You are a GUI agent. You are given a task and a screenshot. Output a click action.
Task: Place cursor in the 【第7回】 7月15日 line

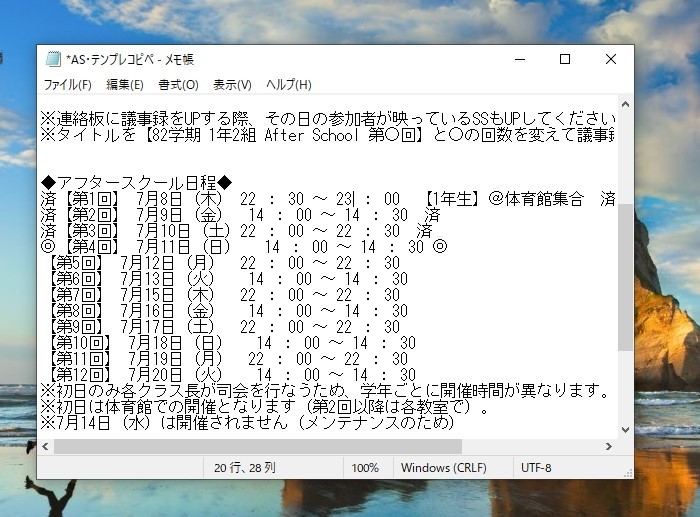[224, 295]
